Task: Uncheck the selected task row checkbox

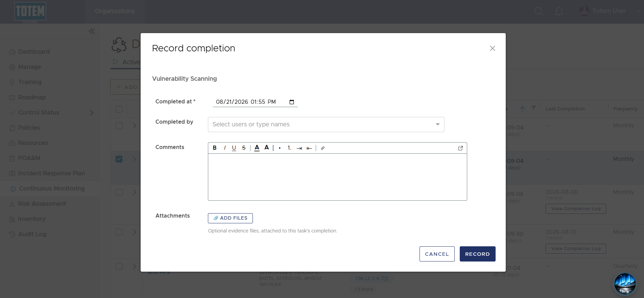Action: tap(119, 159)
